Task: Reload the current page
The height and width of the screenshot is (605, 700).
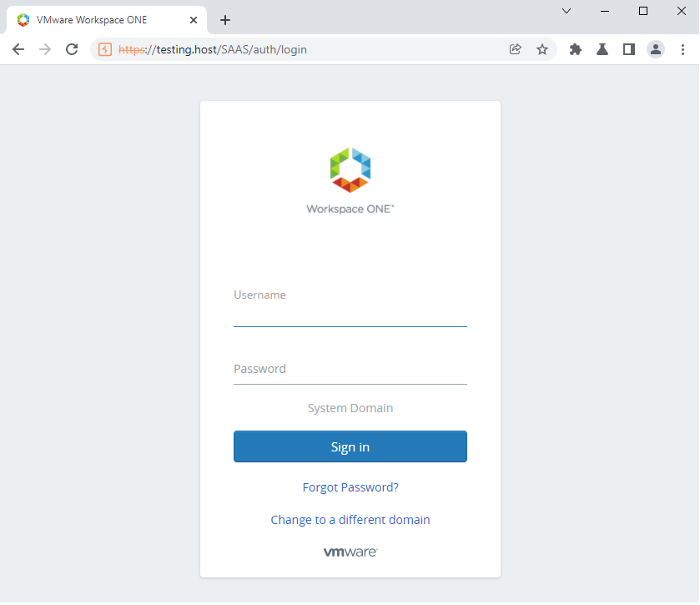Action: (72, 49)
